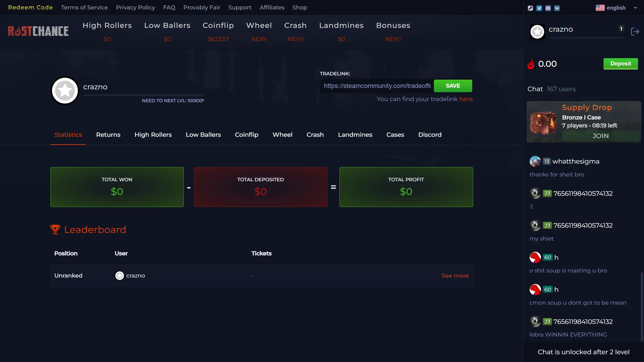The image size is (644, 362).
Task: Open the Coinflip profile tab
Action: click(247, 135)
